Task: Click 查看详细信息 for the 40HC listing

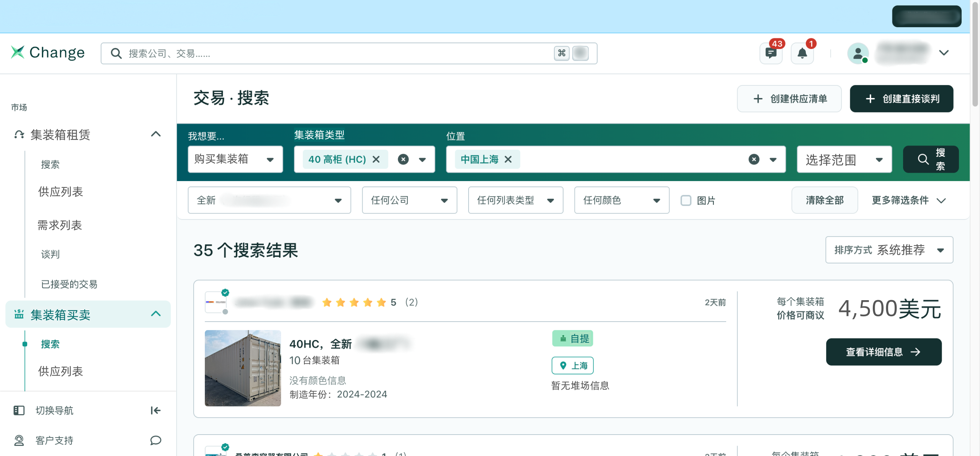Action: 883,352
